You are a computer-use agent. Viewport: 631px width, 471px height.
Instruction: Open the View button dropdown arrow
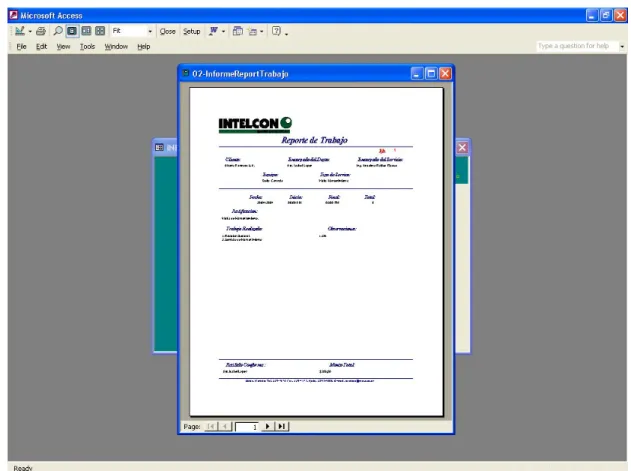pos(30,31)
